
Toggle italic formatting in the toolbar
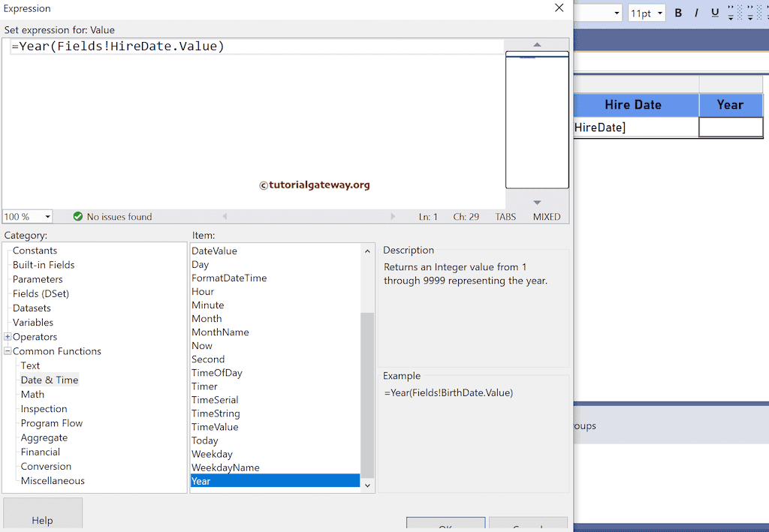tap(696, 13)
